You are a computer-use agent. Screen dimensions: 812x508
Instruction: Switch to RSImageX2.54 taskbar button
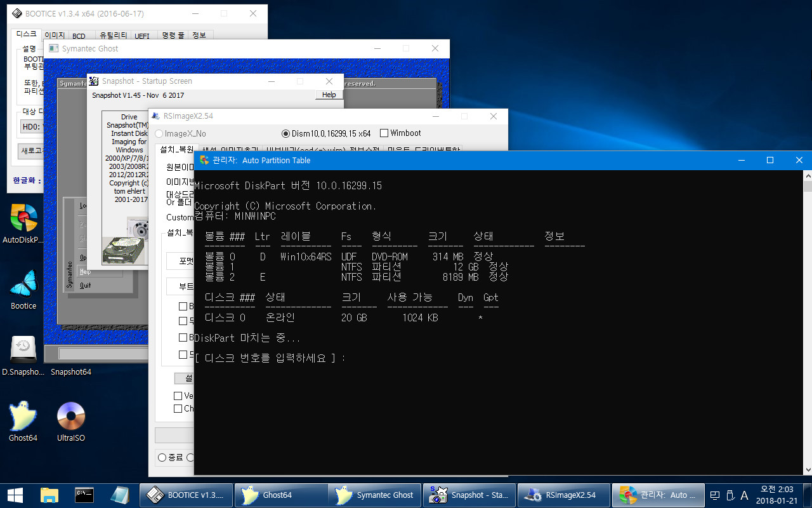pyautogui.click(x=564, y=495)
